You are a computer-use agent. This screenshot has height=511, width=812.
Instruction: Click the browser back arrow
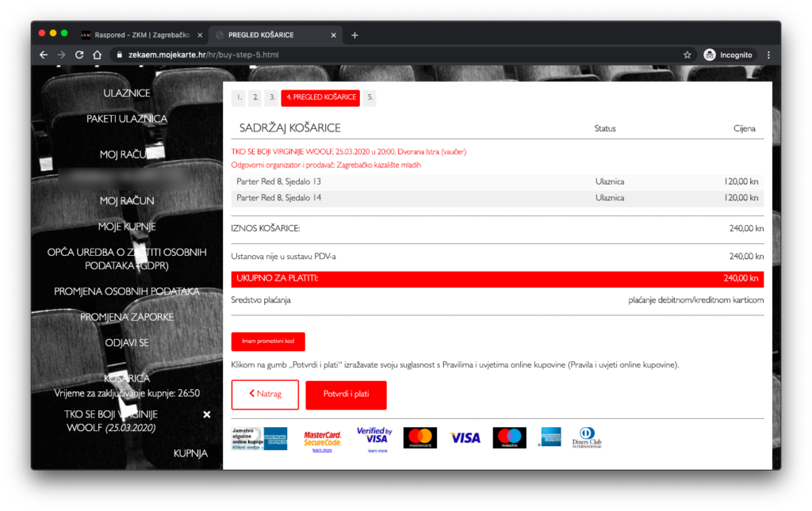pos(44,55)
